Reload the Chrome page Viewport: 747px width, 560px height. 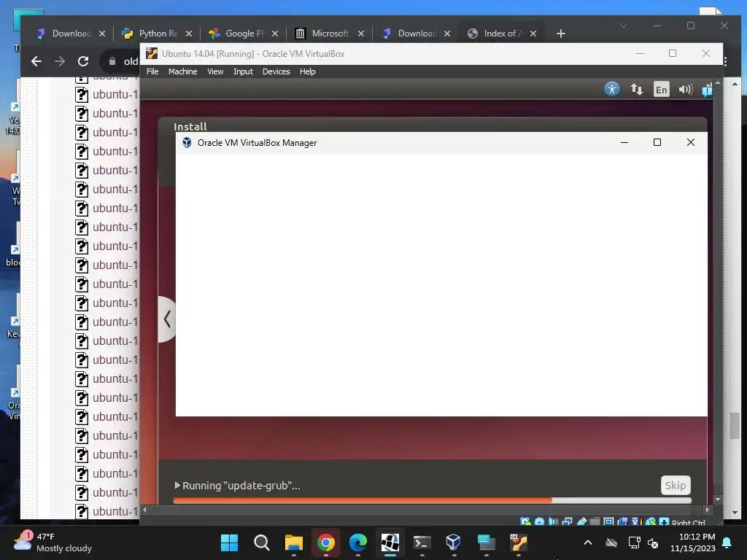point(83,61)
